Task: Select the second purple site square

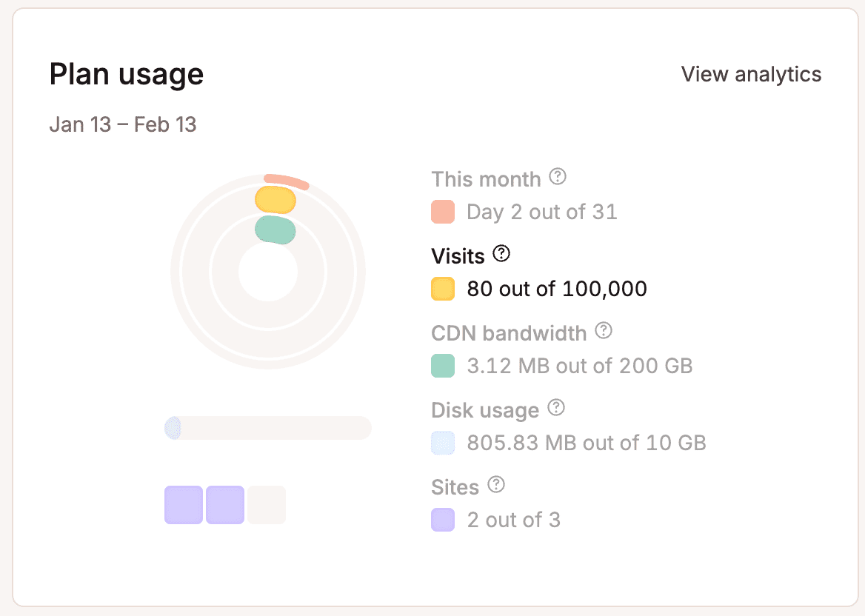Action: click(225, 504)
